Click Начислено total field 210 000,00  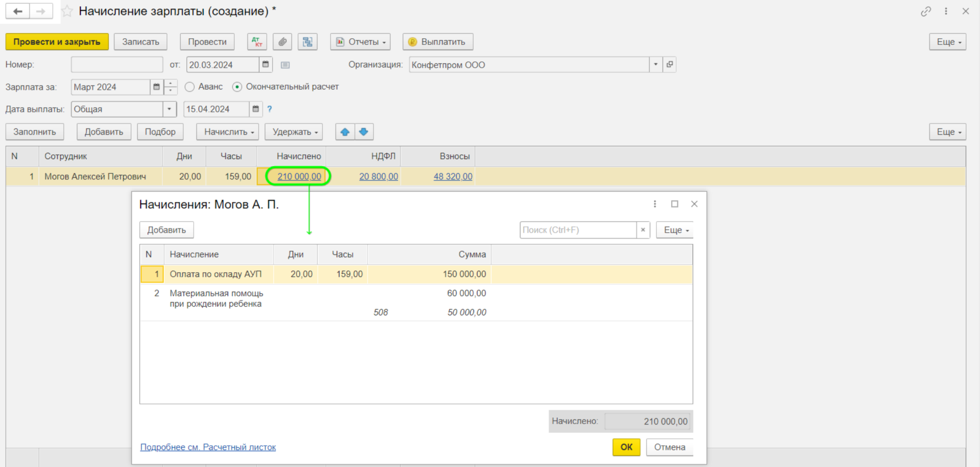coord(647,422)
